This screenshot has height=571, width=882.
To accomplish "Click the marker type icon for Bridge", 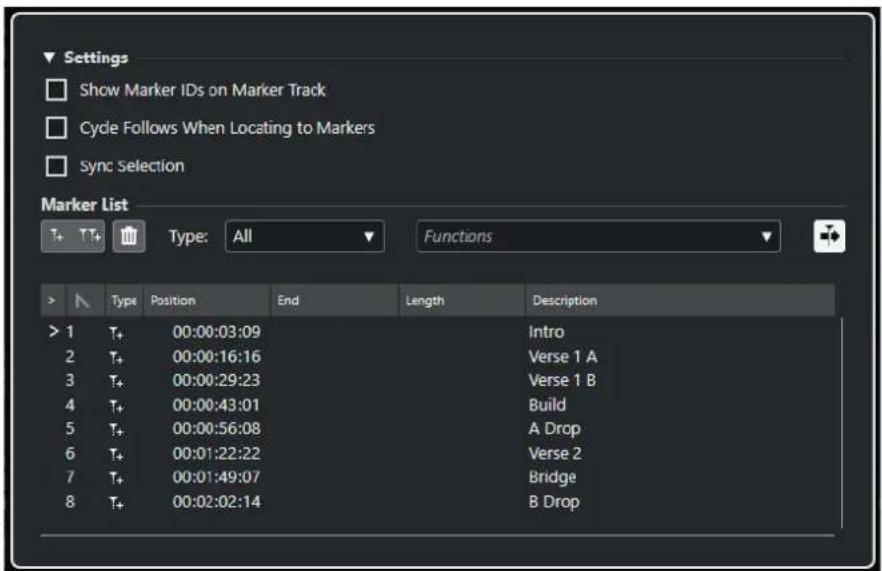I will (x=116, y=478).
